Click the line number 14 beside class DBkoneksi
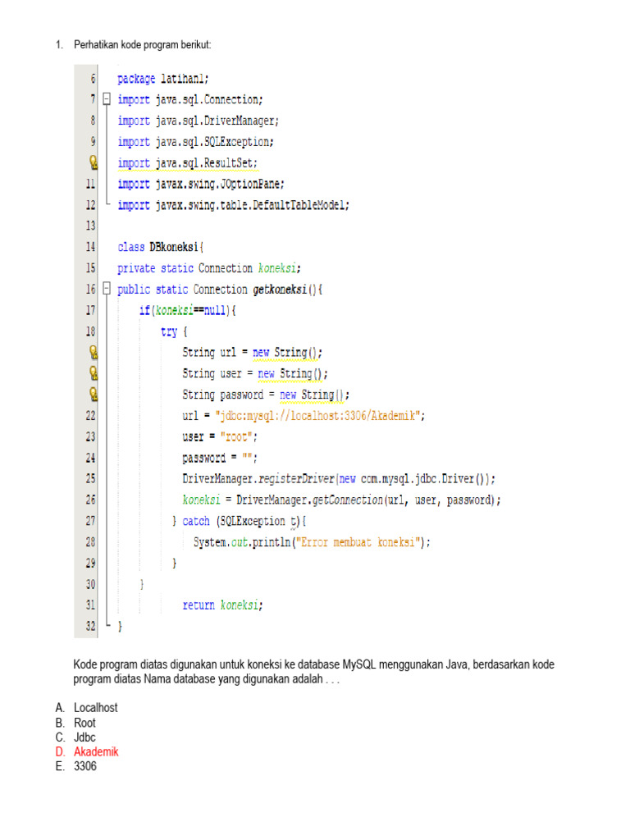Viewport: 630px width, 840px height. pos(89,247)
